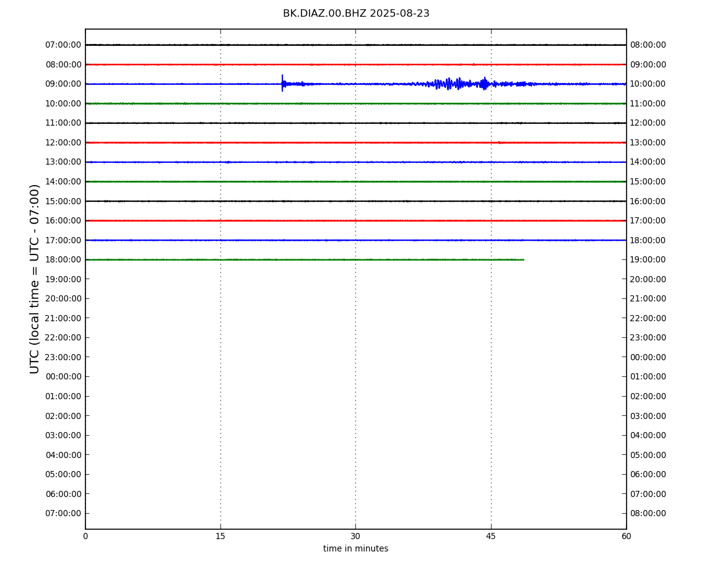Click the right-axis label 07:00:00

tap(648, 494)
